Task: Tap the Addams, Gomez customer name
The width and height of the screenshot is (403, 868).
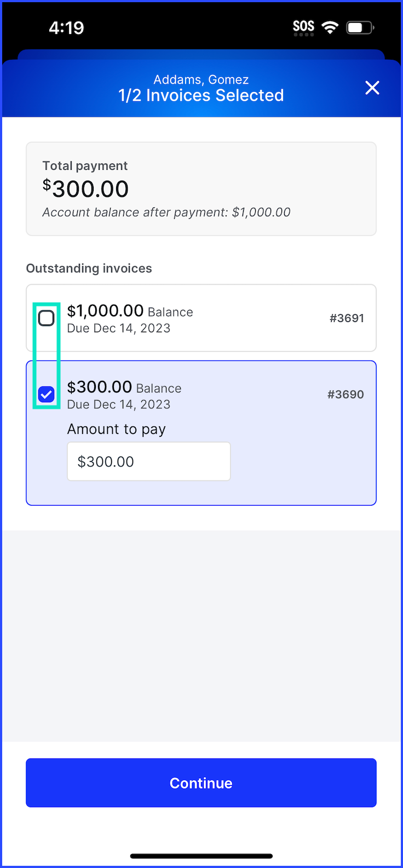Action: click(201, 79)
